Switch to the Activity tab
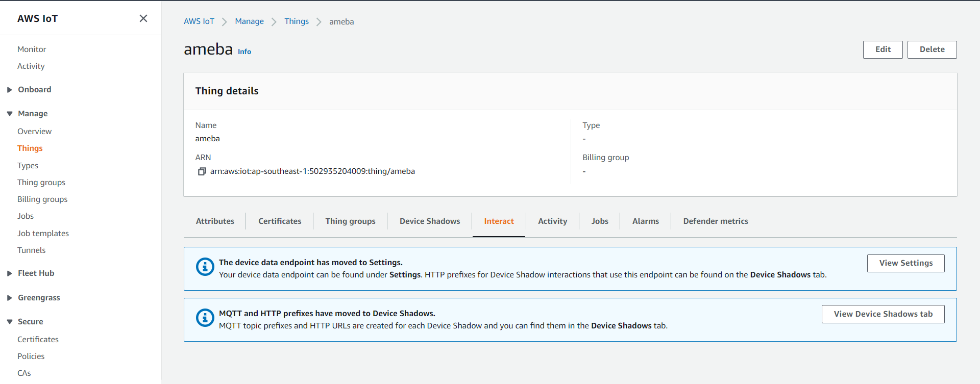The width and height of the screenshot is (980, 384). pyautogui.click(x=552, y=221)
